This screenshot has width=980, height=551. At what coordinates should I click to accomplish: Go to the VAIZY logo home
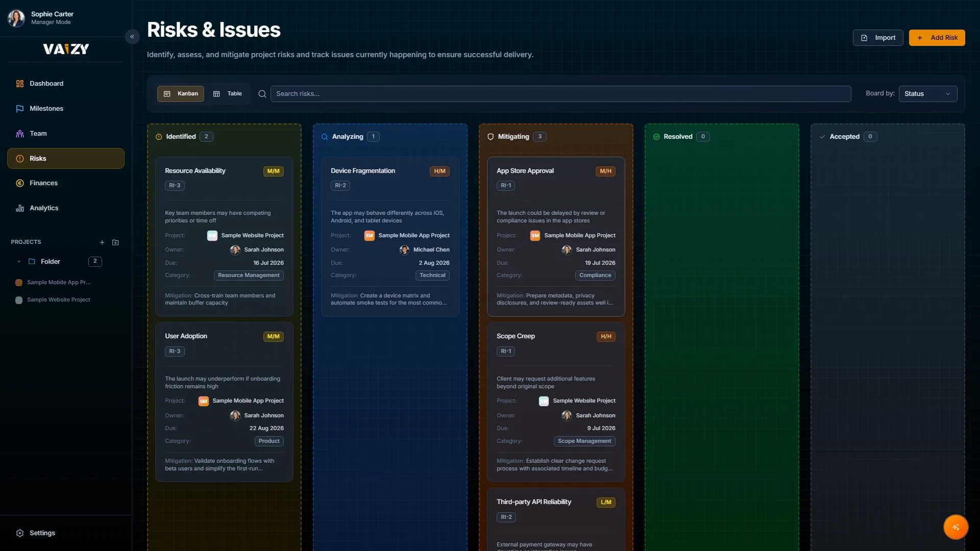[x=66, y=49]
